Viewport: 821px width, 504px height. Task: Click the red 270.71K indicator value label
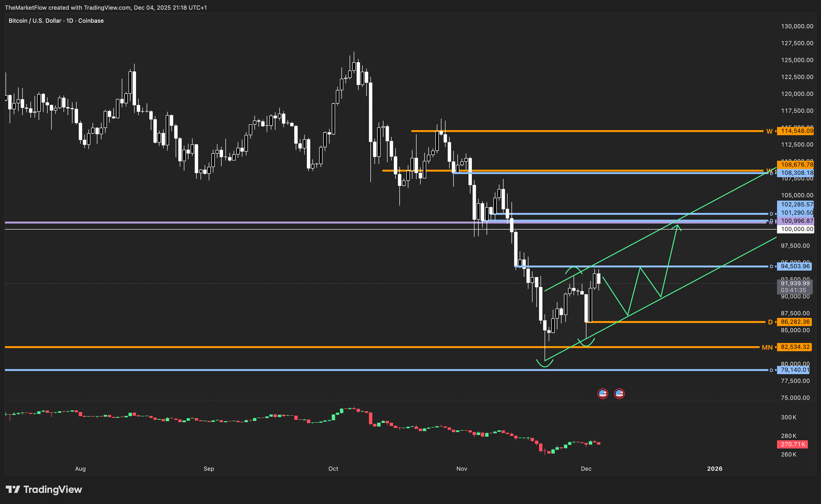pos(793,444)
